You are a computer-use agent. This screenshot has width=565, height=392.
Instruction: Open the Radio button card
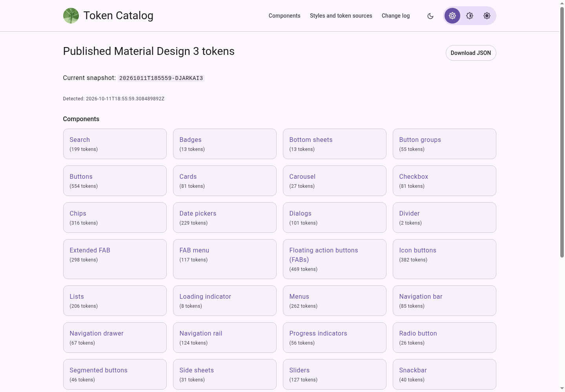point(445,338)
